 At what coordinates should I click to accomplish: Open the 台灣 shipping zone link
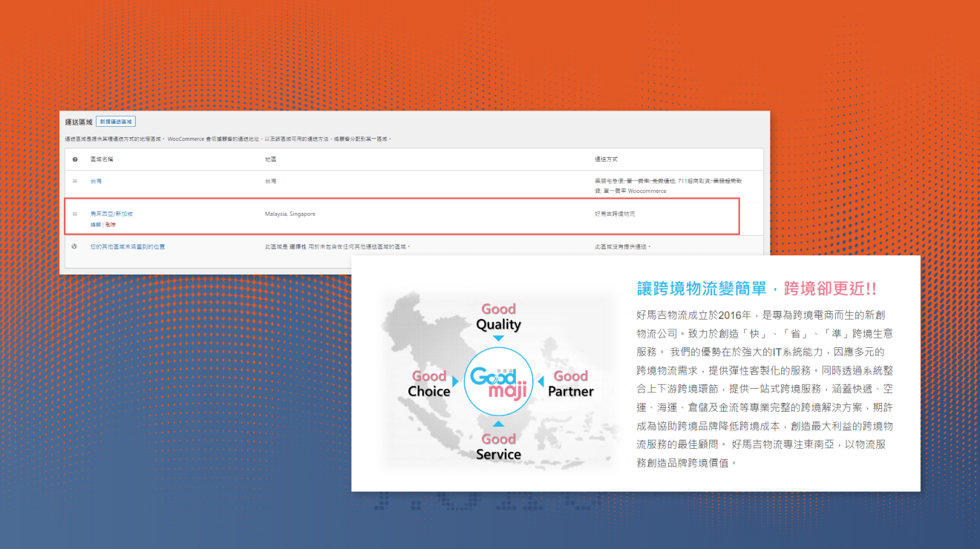(x=96, y=181)
